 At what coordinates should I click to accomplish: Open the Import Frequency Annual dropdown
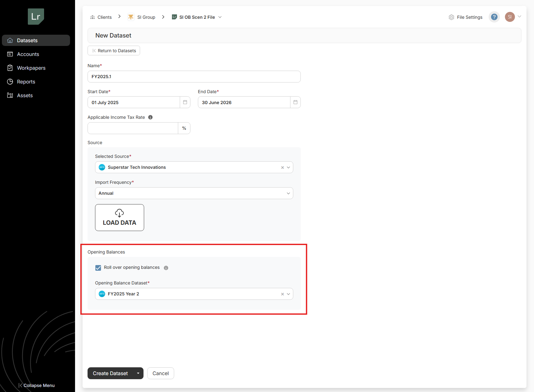[194, 193]
